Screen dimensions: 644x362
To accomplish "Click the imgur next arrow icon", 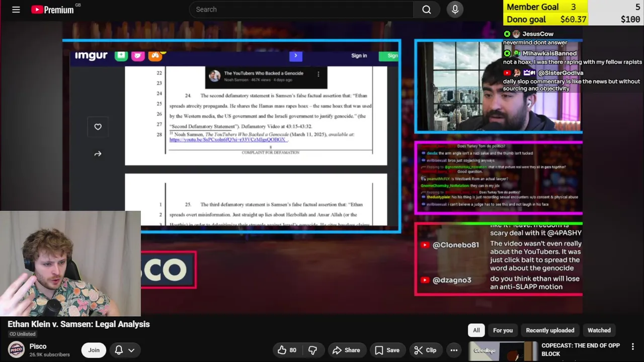I will [98, 154].
